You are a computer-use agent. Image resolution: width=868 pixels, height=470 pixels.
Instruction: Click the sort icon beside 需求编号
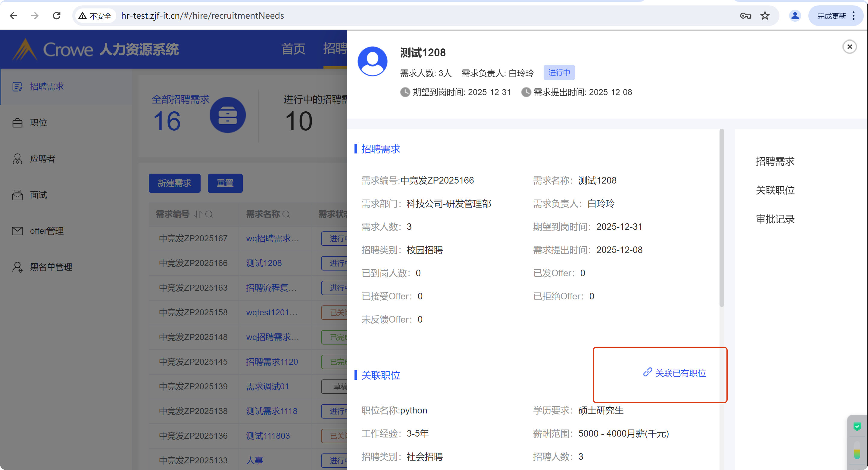click(x=198, y=215)
